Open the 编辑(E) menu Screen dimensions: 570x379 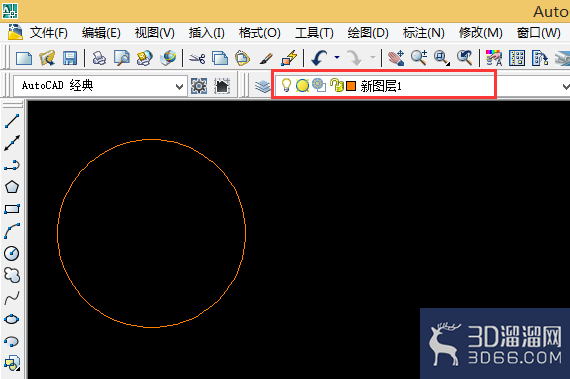(101, 33)
